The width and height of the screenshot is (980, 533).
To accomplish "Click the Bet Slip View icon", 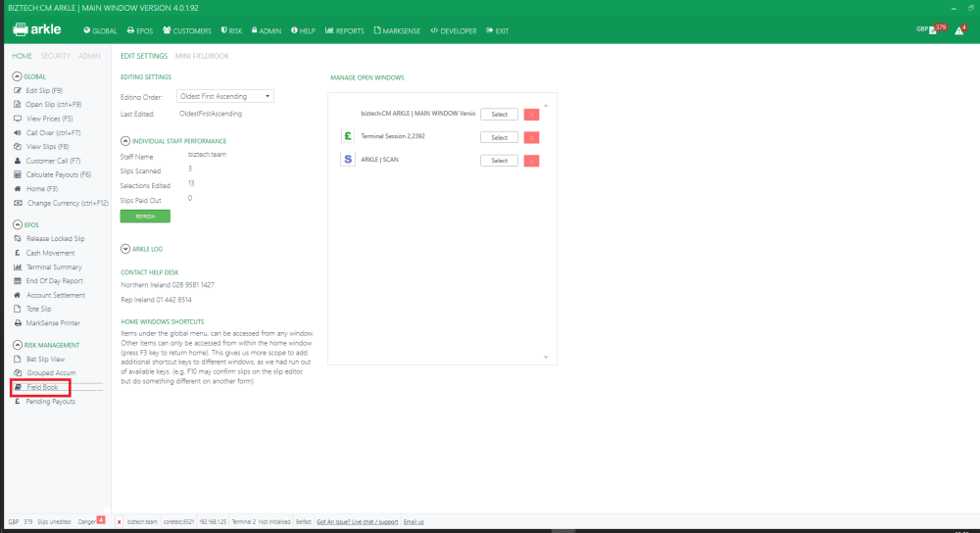I will 18,360.
